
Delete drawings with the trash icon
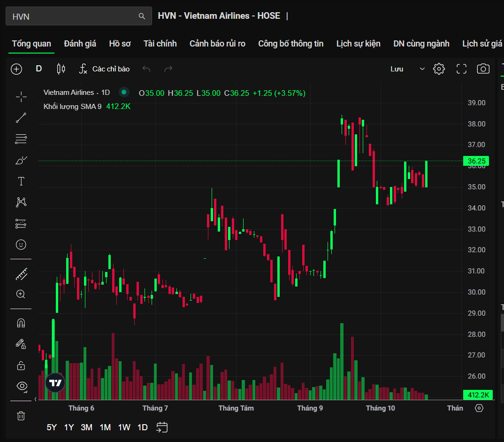click(x=21, y=416)
